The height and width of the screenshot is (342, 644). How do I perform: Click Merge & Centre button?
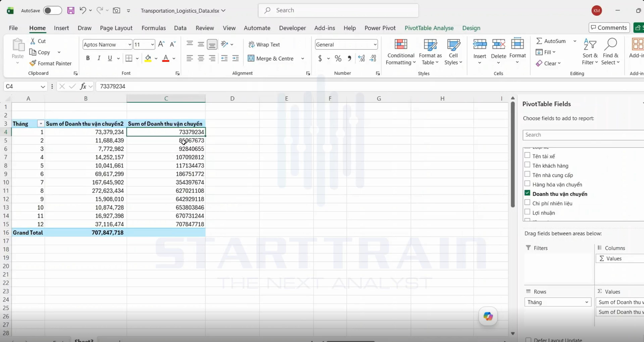(271, 58)
